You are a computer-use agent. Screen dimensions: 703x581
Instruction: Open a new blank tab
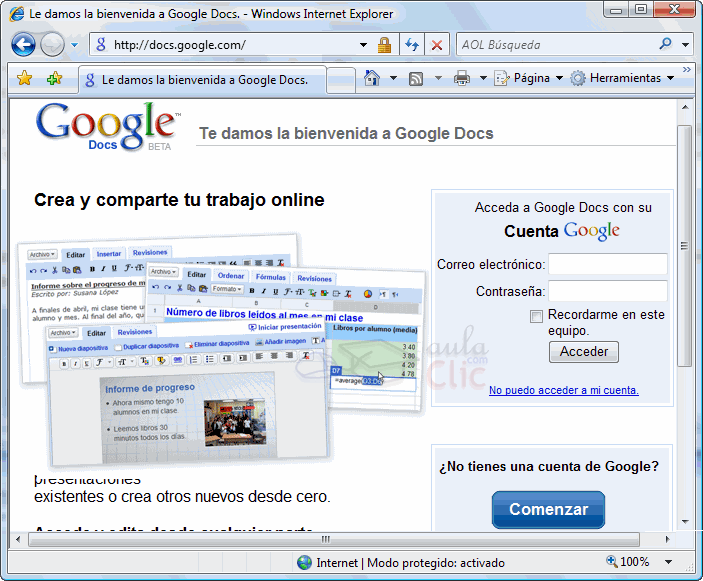tap(341, 80)
